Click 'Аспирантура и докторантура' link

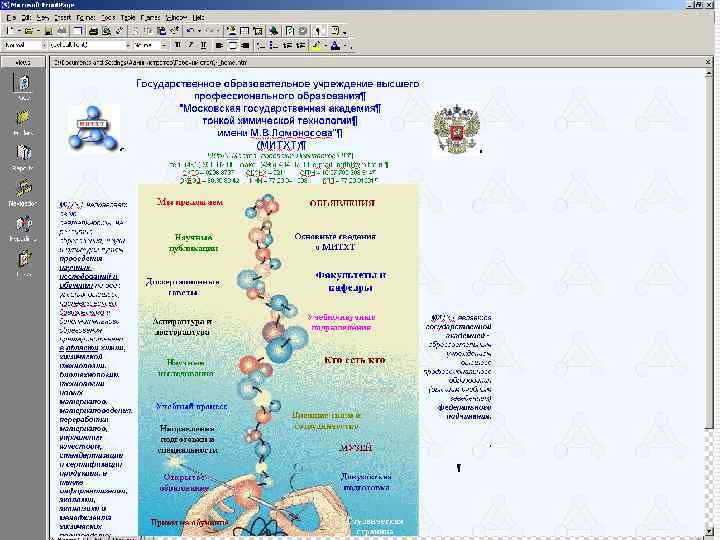pyautogui.click(x=182, y=326)
